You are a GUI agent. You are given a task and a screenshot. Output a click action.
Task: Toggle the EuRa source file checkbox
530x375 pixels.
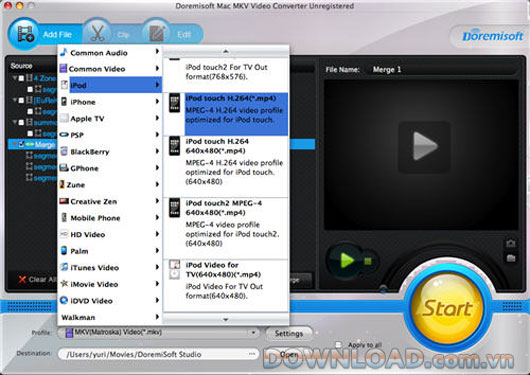pos(22,100)
